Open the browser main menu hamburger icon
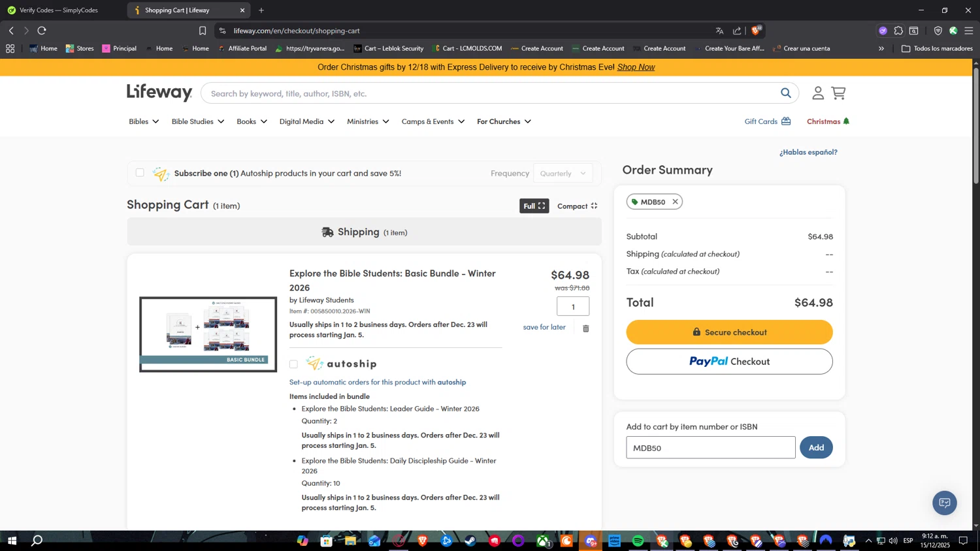This screenshot has width=980, height=551. coord(969,31)
